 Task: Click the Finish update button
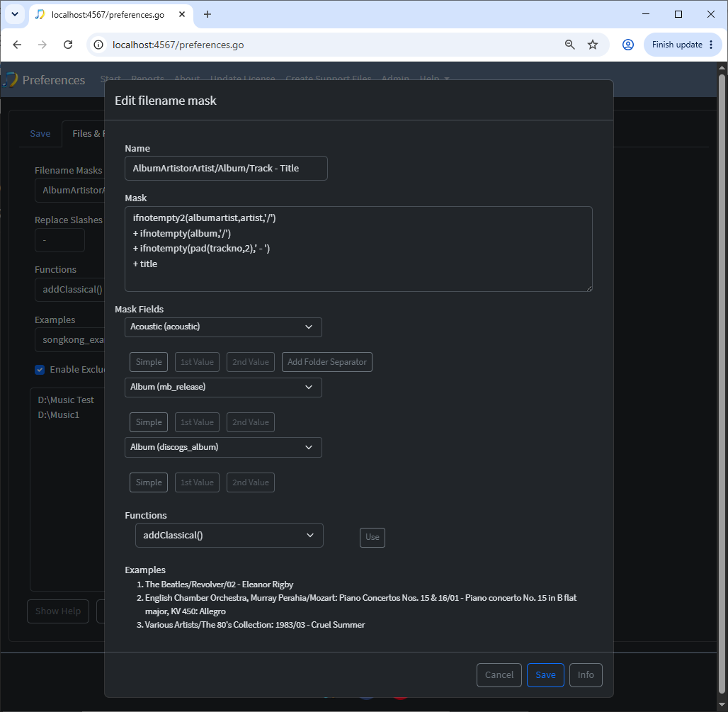(x=682, y=45)
